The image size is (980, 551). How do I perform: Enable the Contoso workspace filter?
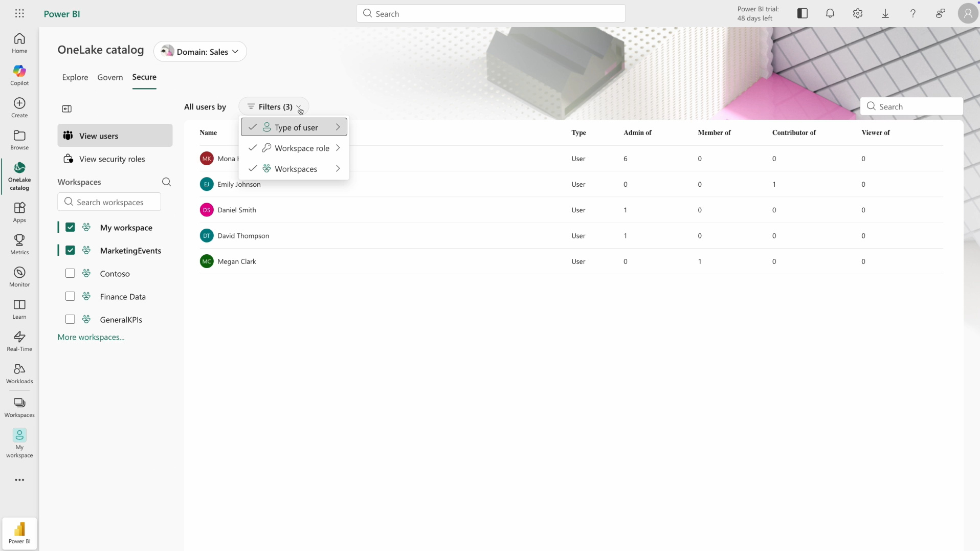pyautogui.click(x=70, y=273)
